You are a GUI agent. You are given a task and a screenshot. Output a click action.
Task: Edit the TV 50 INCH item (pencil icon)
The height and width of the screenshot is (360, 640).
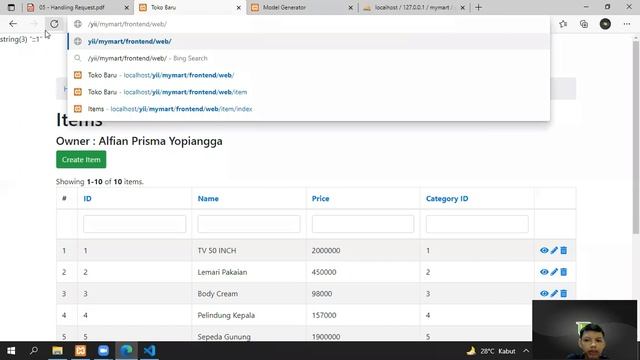click(554, 250)
